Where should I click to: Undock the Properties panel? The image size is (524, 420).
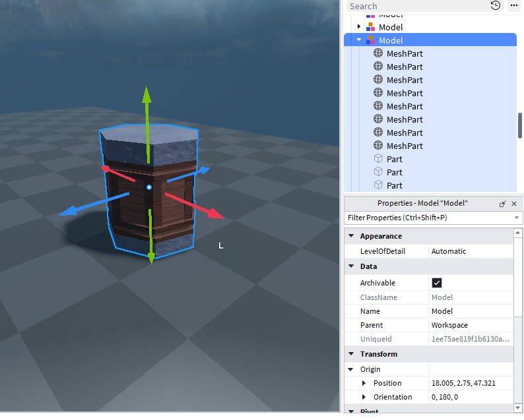tap(502, 204)
